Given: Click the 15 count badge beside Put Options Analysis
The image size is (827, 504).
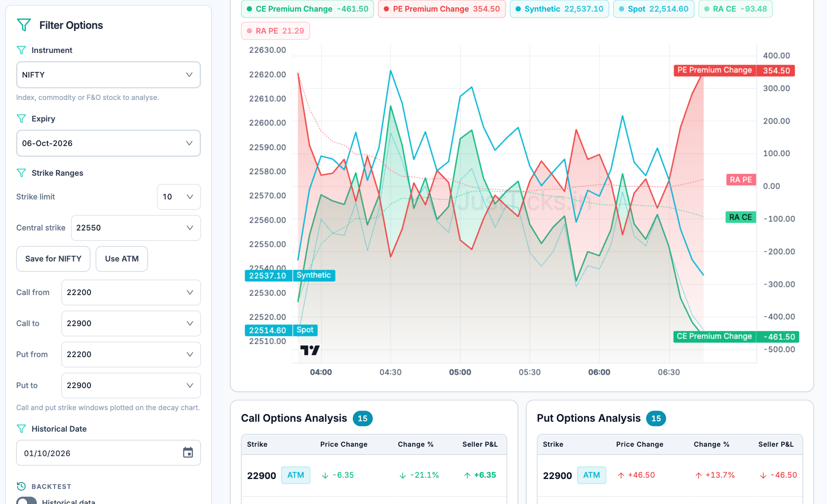Looking at the screenshot, I should (656, 418).
